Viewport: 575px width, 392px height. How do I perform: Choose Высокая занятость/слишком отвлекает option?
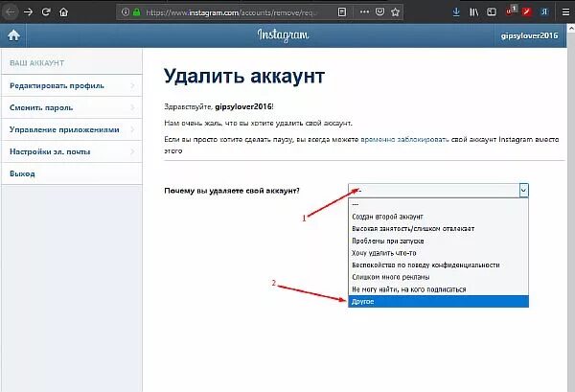tap(438, 229)
